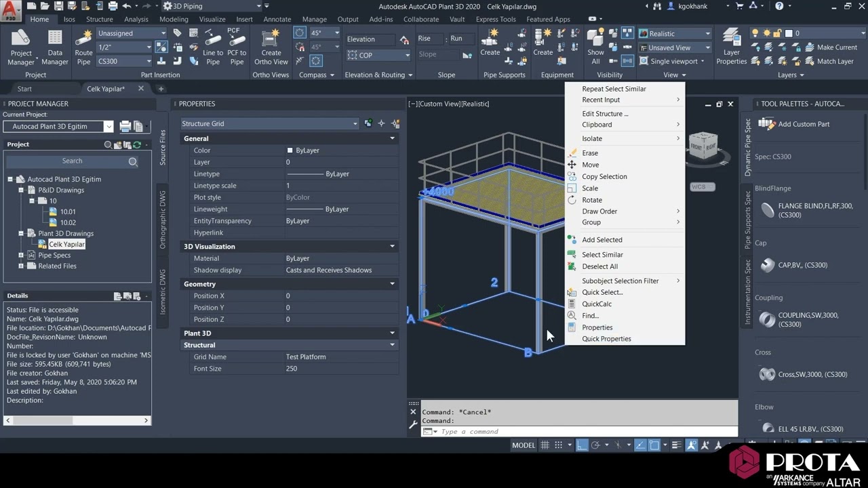Toggle object snap in the status bar
This screenshot has width=868, height=488.
tap(654, 445)
